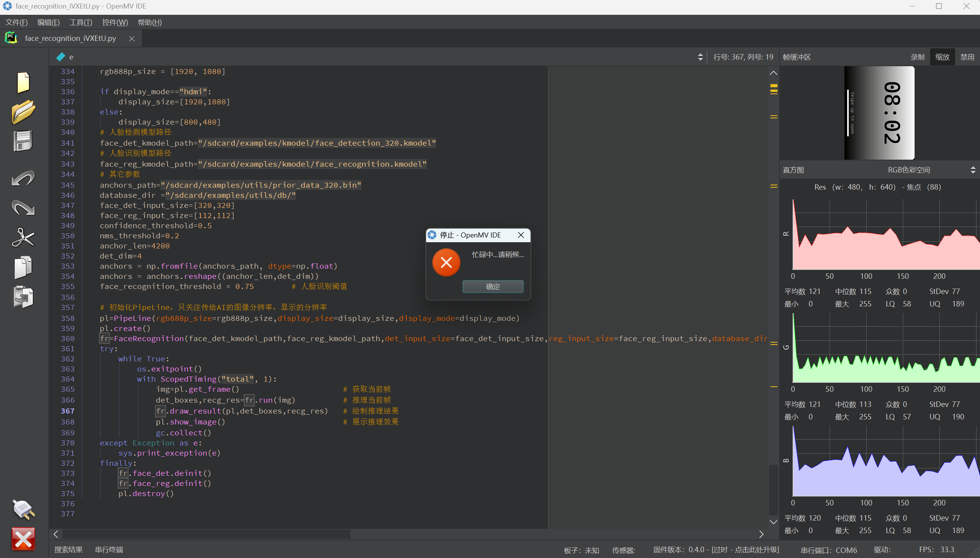Open the symbol selector dropdown arrows
Viewport: 980px width, 558px height.
click(700, 57)
